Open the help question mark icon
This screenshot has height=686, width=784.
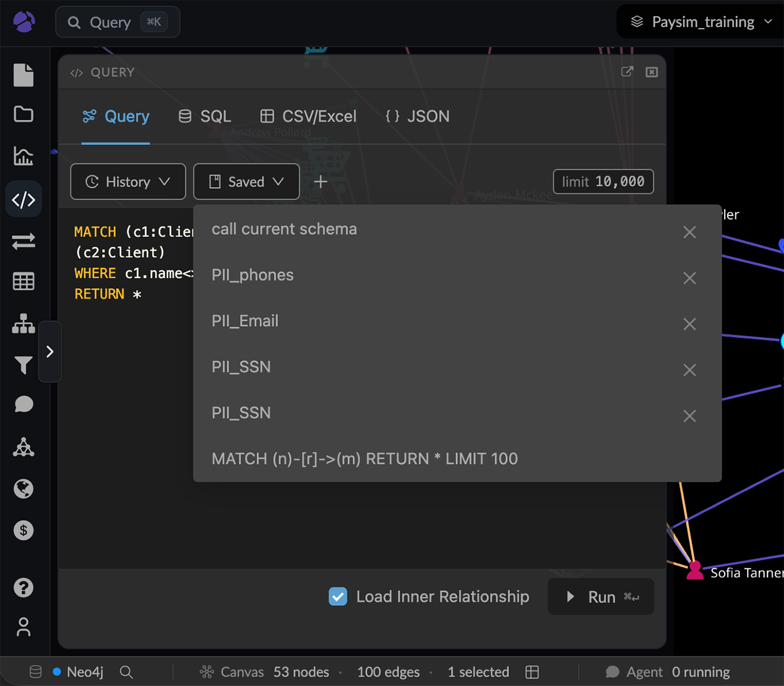24,587
